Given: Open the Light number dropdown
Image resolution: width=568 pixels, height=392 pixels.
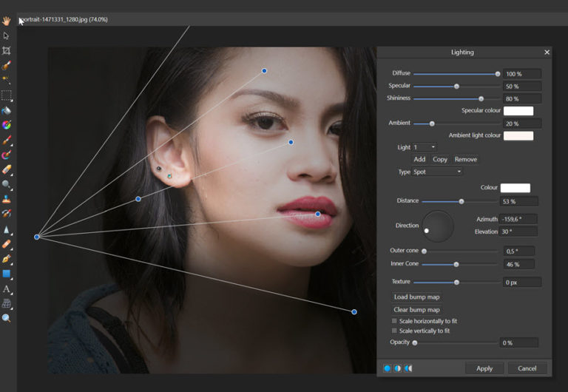Looking at the screenshot, I should pos(425,147).
